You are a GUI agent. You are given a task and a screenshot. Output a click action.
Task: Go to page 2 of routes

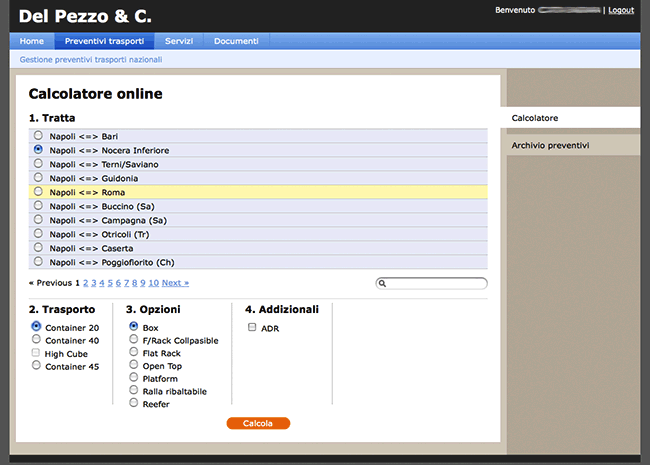(x=85, y=283)
